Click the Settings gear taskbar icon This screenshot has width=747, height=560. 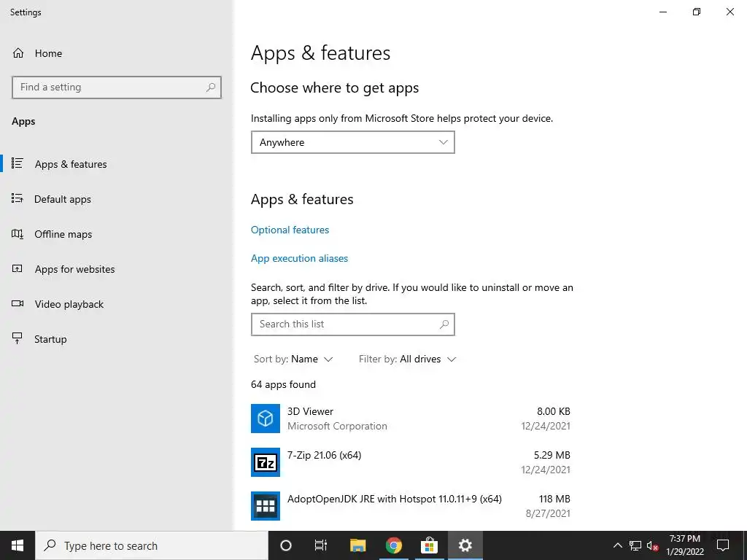tap(465, 545)
